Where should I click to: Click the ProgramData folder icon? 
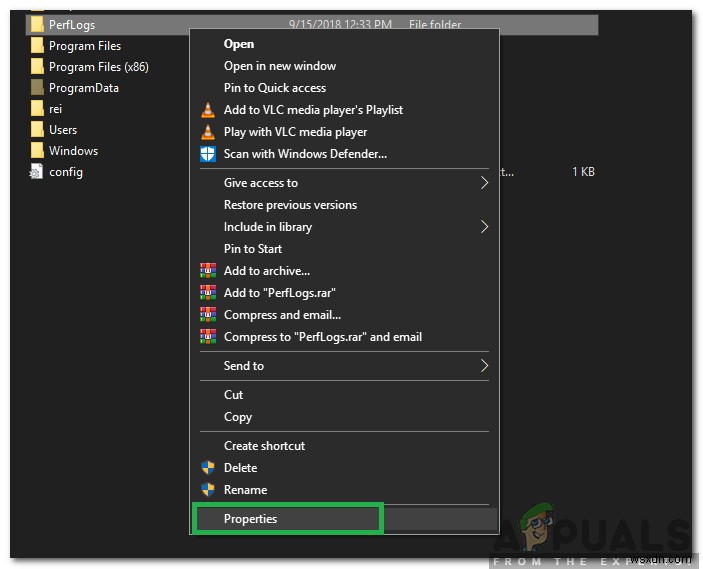click(37, 88)
